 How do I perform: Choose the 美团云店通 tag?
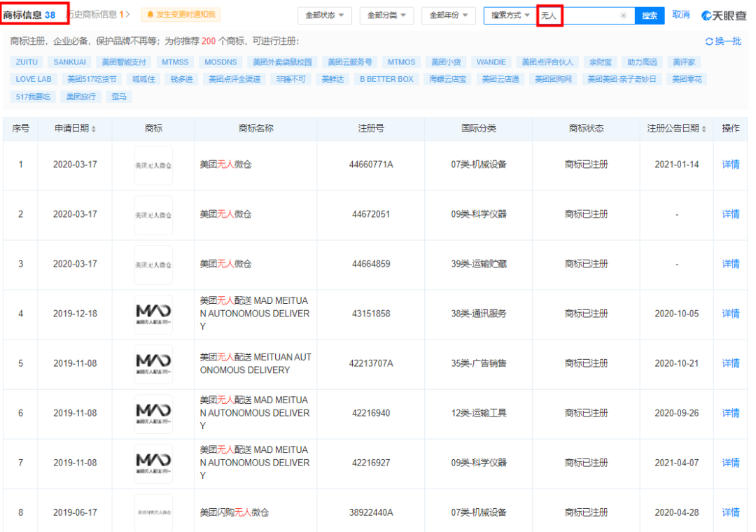point(500,80)
